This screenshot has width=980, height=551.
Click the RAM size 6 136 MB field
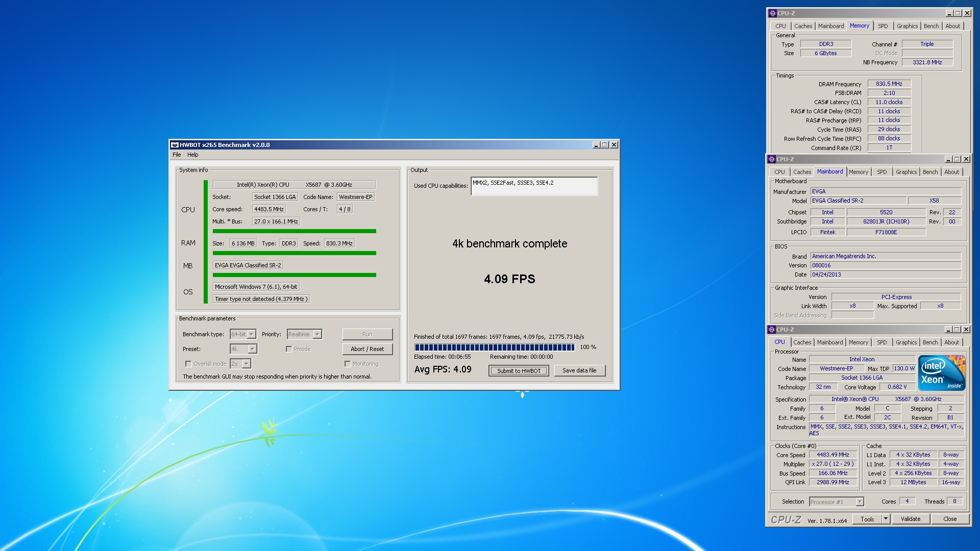point(243,243)
